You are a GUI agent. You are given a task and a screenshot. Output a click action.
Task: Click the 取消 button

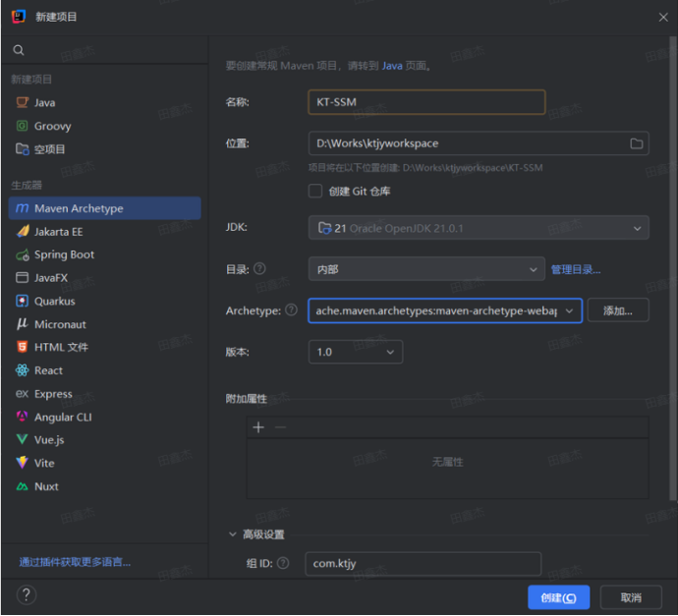(x=631, y=597)
